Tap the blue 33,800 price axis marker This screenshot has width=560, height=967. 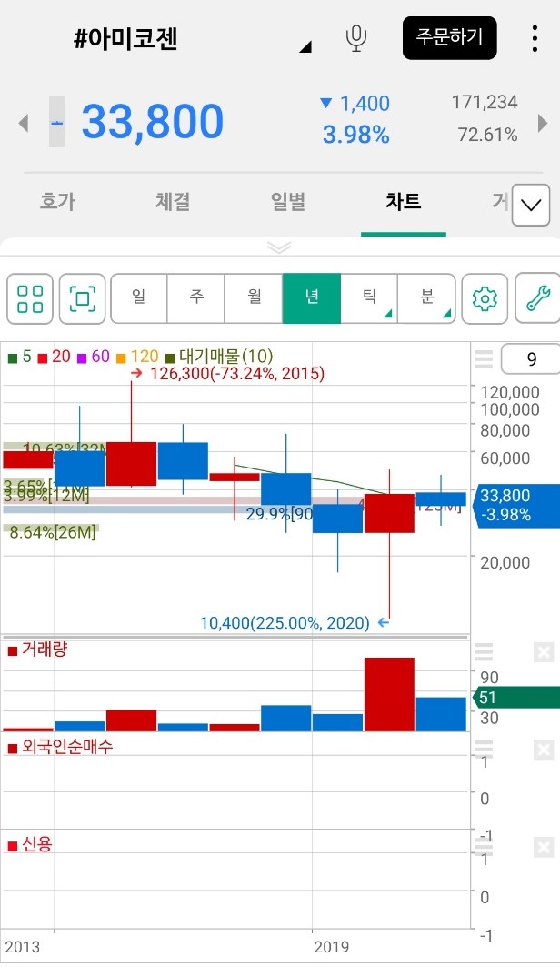click(516, 505)
